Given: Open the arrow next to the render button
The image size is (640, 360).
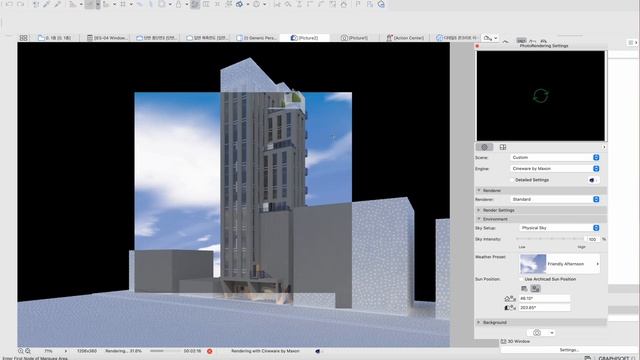Looking at the screenshot, I should tap(552, 333).
